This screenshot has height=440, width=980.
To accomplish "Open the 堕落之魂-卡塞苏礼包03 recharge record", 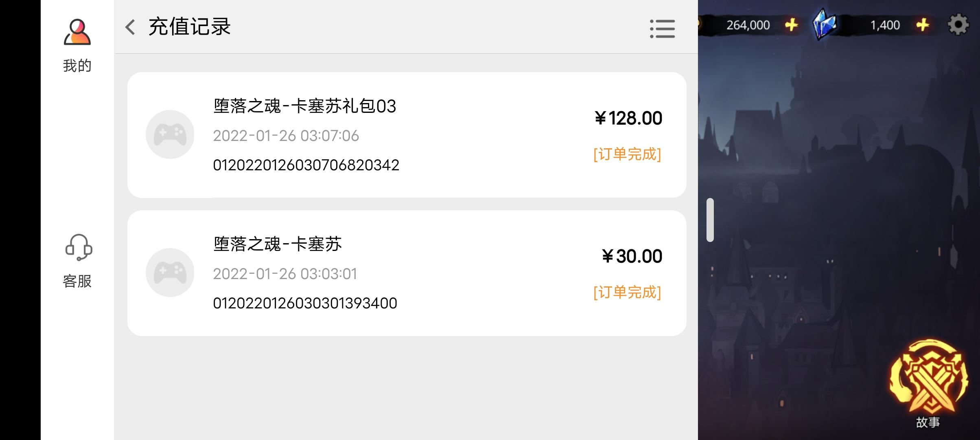I will coord(407,135).
